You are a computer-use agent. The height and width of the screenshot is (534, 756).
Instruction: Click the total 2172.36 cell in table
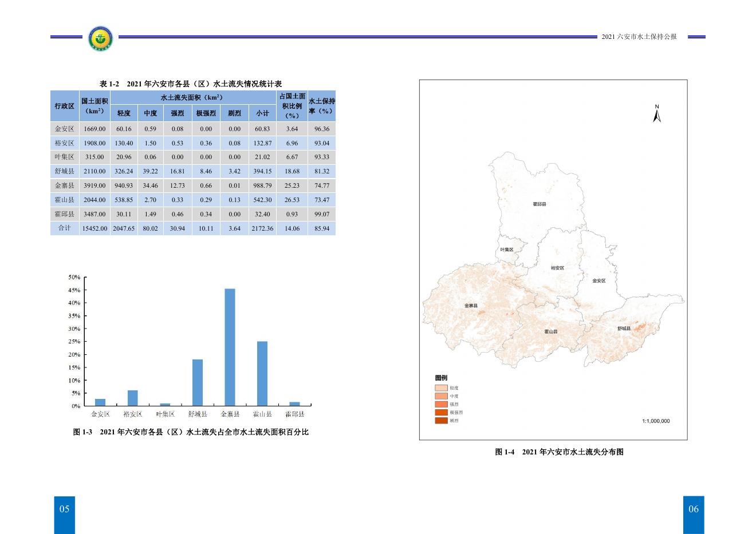pyautogui.click(x=262, y=228)
